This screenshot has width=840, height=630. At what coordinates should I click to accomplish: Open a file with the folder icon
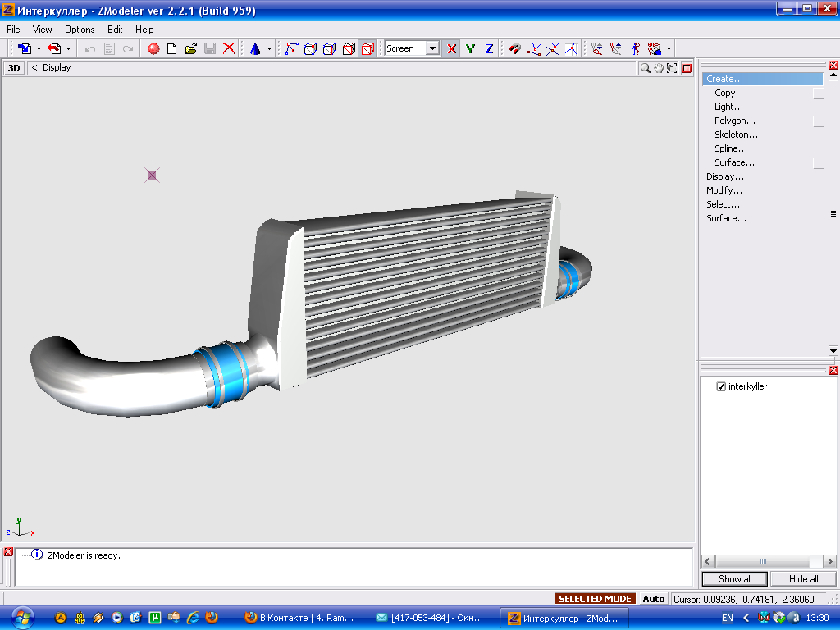[191, 48]
